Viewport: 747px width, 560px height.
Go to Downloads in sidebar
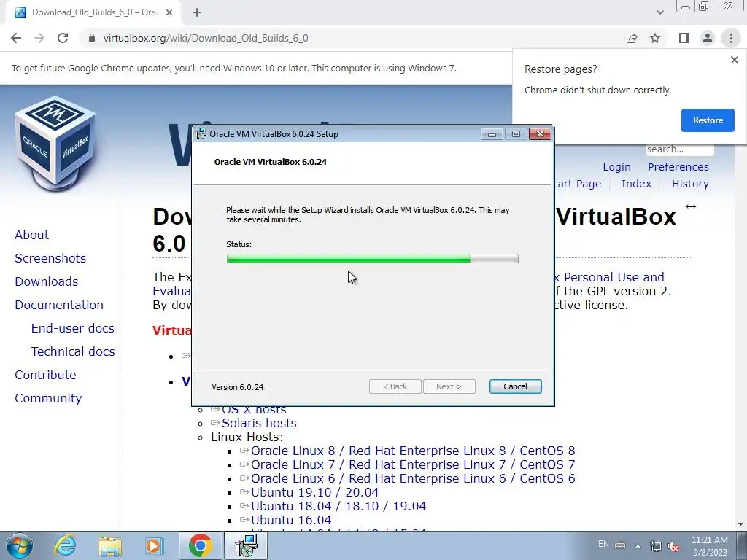pyautogui.click(x=46, y=281)
